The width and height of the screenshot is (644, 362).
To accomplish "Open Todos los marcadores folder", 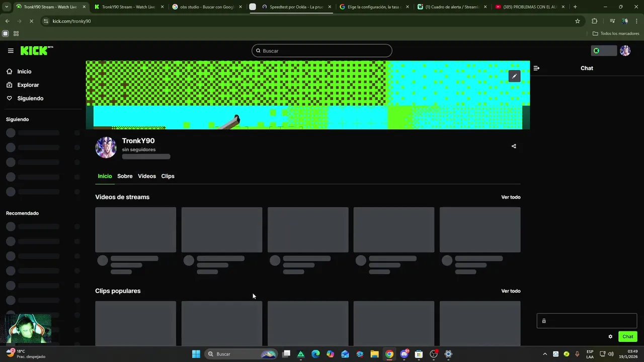I will pos(616,34).
